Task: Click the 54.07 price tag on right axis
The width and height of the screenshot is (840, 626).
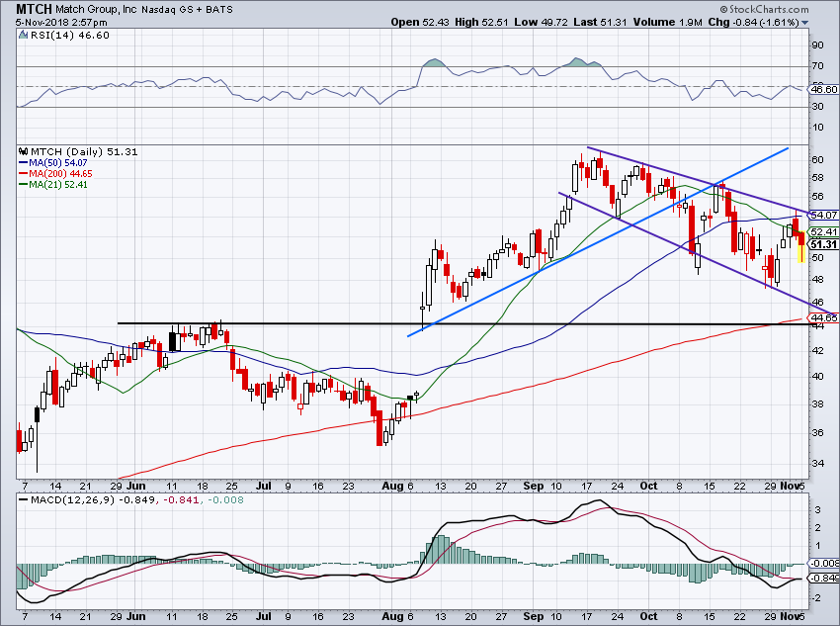Action: click(824, 215)
